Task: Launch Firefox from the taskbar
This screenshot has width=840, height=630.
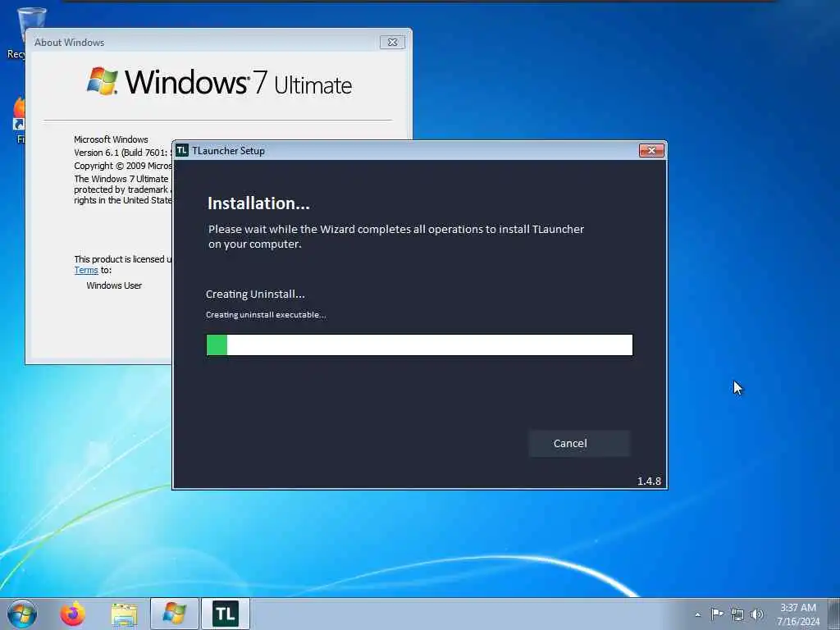Action: [x=72, y=614]
